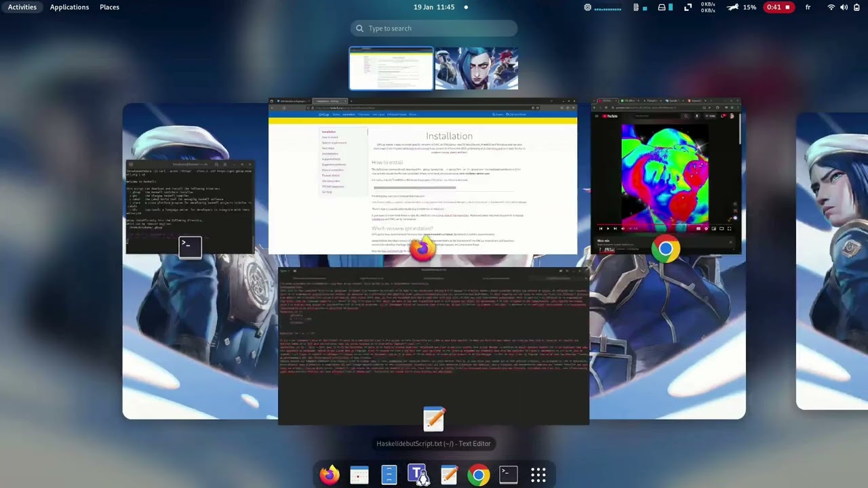Click the Installation heading in Firefox window
The width and height of the screenshot is (868, 488).
coord(449,136)
